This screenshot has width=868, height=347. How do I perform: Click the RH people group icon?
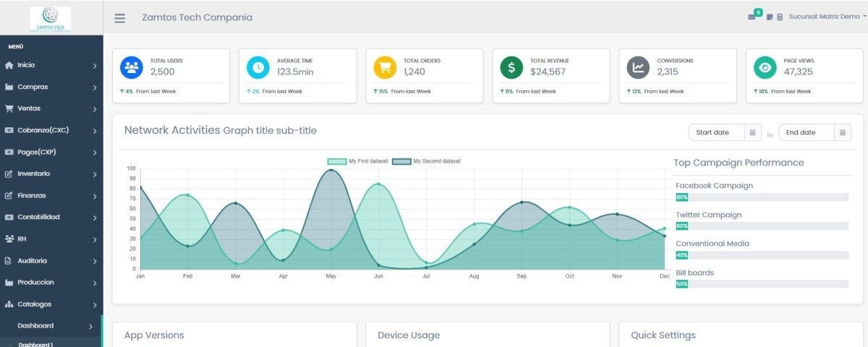click(x=9, y=239)
